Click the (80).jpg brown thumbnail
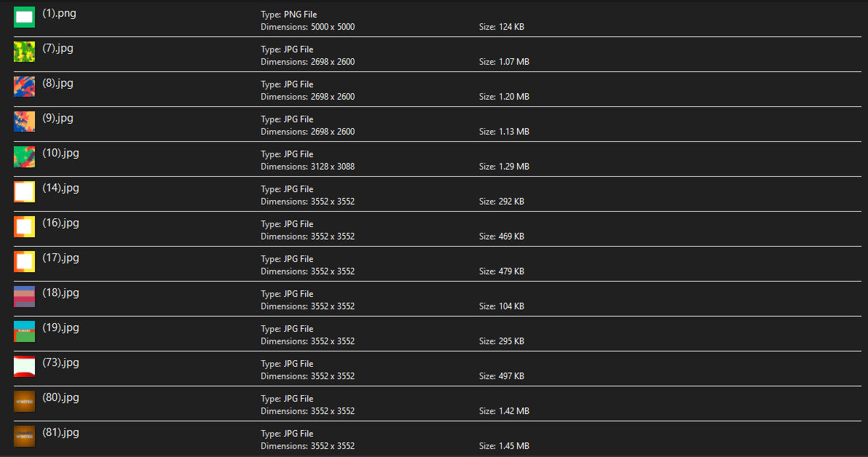The height and width of the screenshot is (457, 868). point(24,401)
